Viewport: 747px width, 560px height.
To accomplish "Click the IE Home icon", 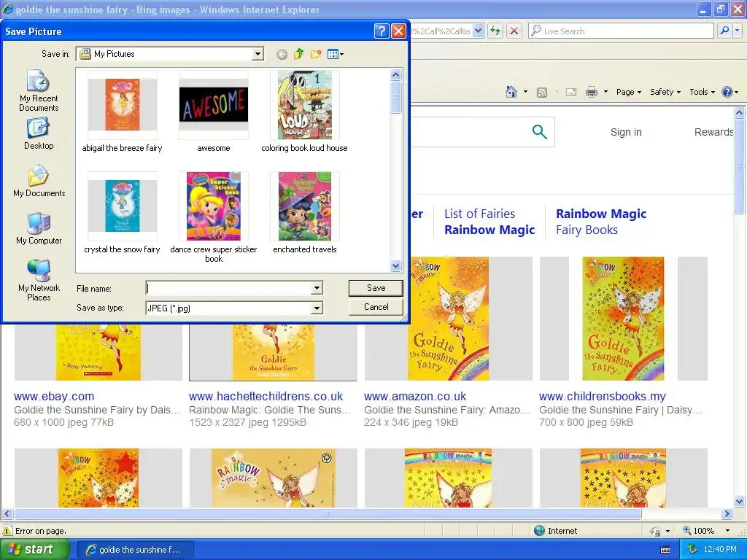I will tap(511, 91).
